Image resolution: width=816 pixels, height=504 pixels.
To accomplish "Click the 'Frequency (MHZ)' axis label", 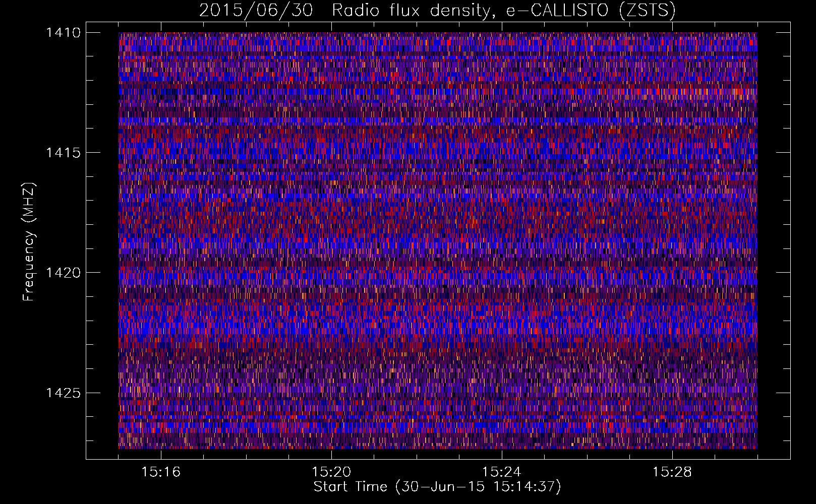I will point(29,241).
